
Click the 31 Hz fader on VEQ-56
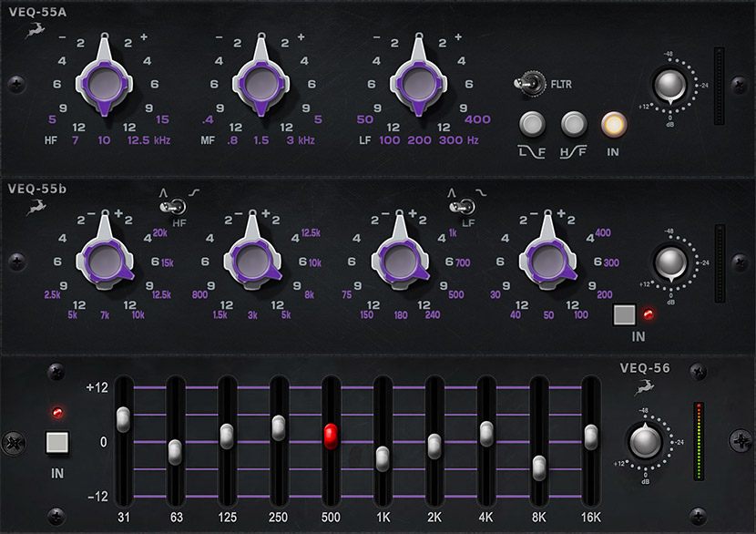[124, 419]
